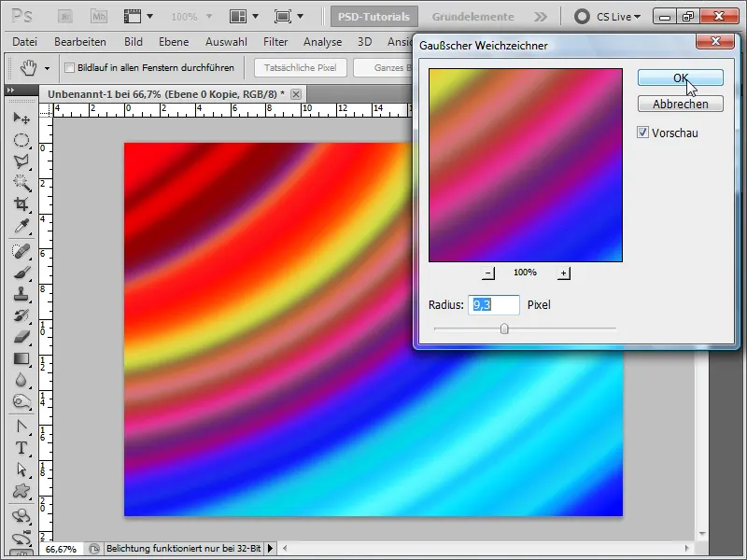Open the Hand tool preset dropdown
Viewport: 747px width, 560px height.
coord(48,68)
